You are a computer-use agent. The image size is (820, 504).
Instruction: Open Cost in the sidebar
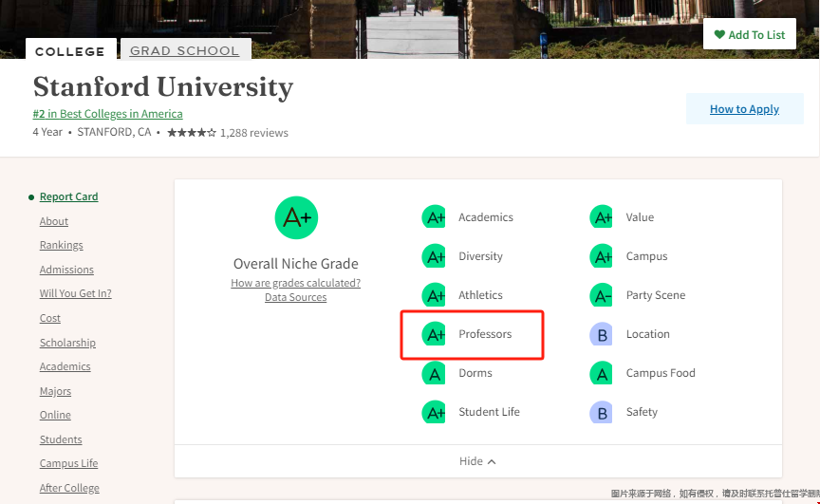(49, 318)
